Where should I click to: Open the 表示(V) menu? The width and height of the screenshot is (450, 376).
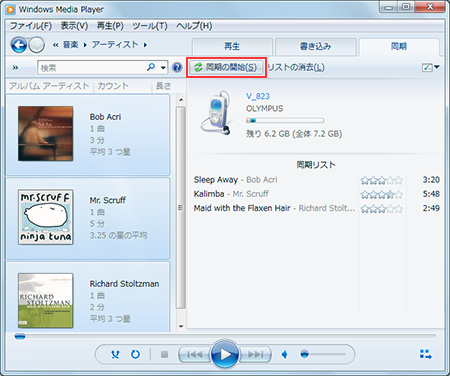(x=74, y=26)
